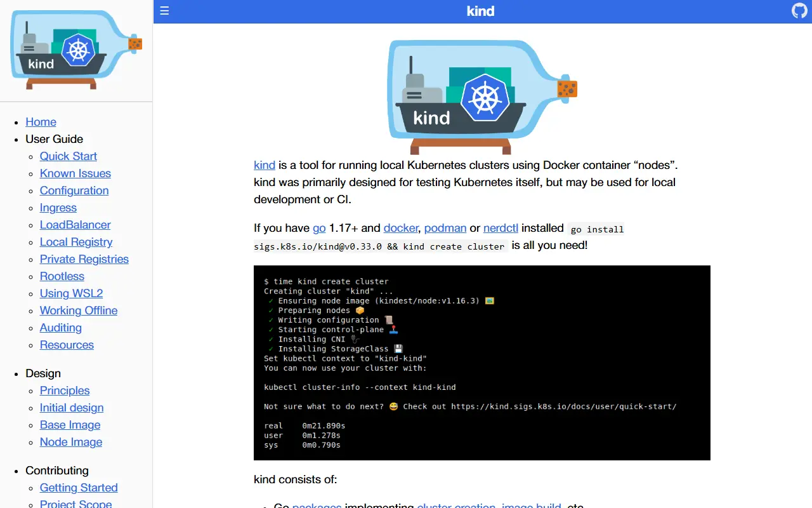
Task: Click the go install command code
Action: pyautogui.click(x=439, y=237)
